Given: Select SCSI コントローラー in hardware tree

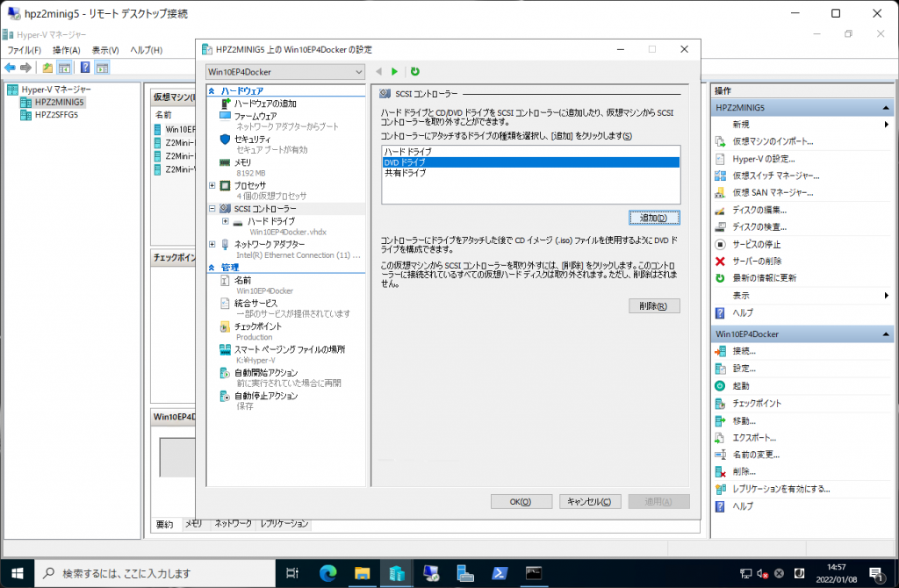Looking at the screenshot, I should tap(265, 209).
